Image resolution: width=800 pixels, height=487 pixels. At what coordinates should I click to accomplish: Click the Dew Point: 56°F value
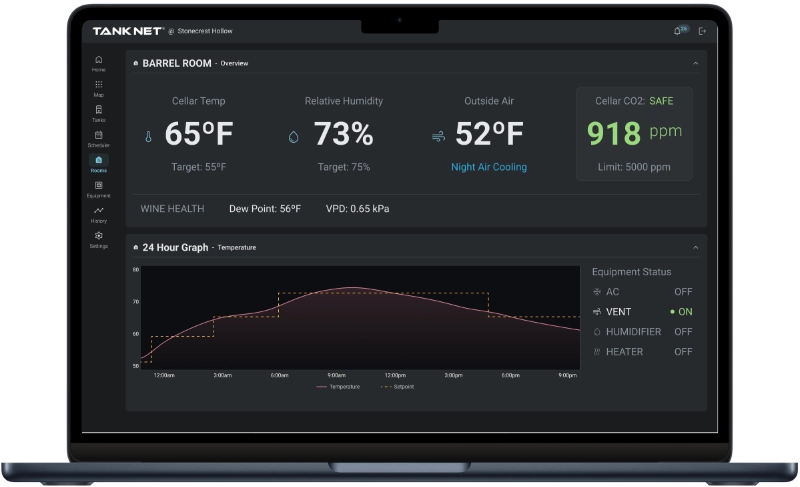[x=265, y=209]
